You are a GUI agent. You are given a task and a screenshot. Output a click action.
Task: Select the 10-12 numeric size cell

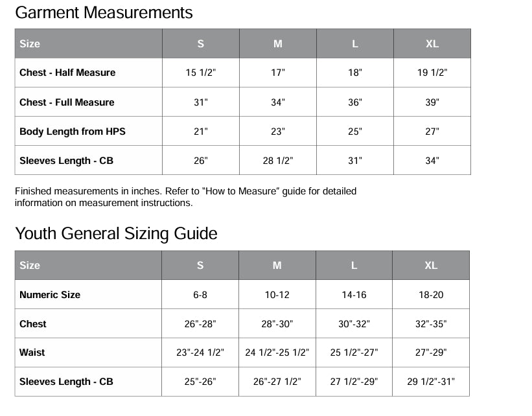pyautogui.click(x=277, y=295)
